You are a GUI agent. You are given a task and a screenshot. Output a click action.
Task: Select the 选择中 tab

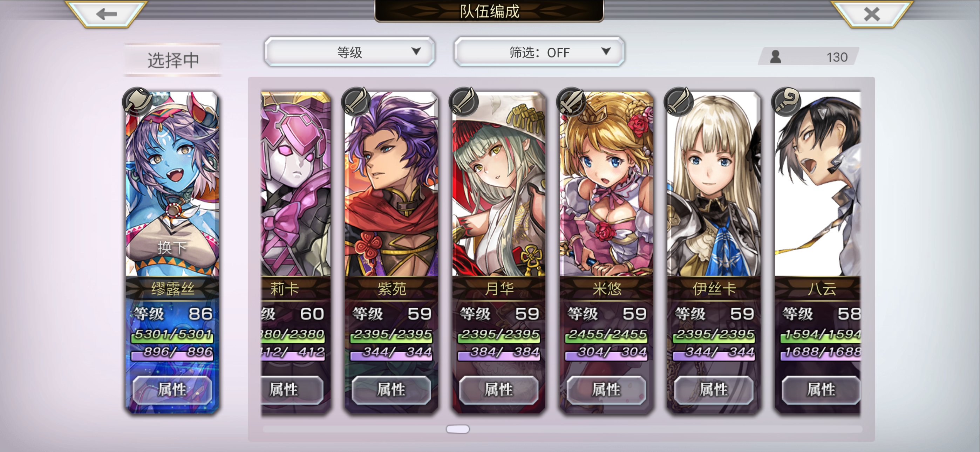tap(173, 60)
